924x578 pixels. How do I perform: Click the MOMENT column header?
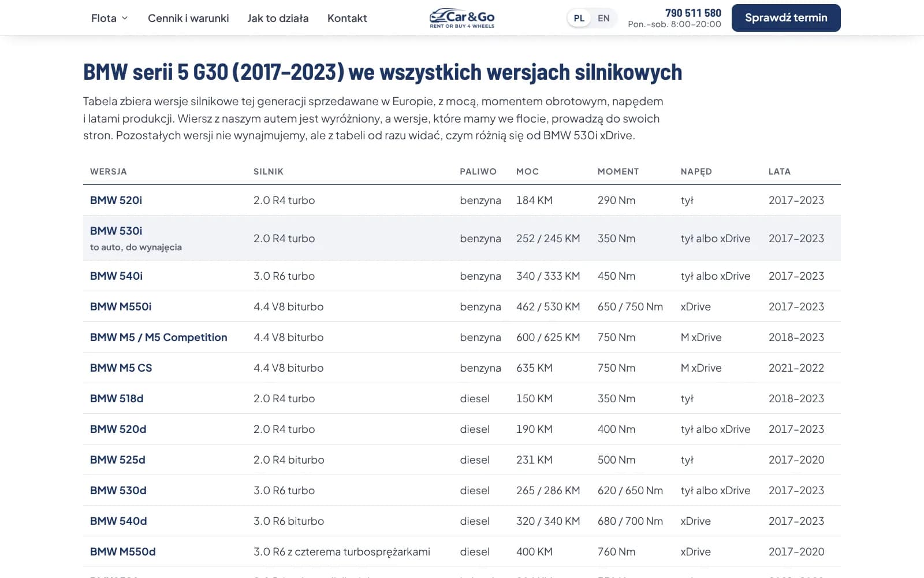coord(618,172)
